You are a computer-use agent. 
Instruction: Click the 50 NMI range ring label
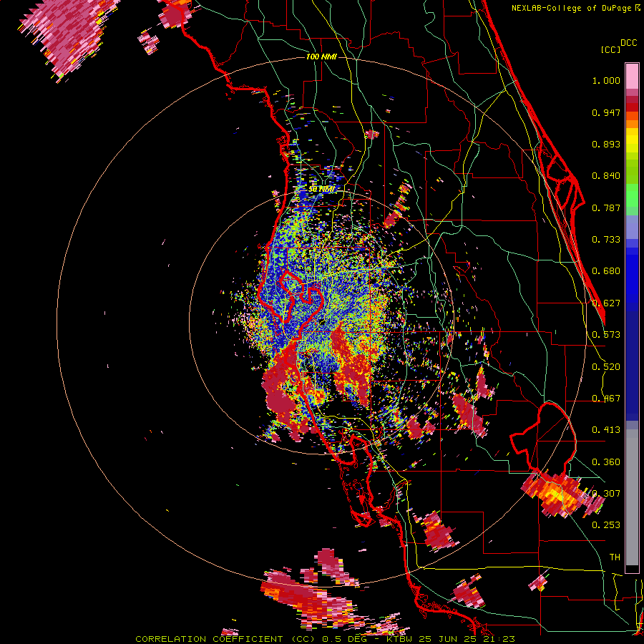coord(321,190)
